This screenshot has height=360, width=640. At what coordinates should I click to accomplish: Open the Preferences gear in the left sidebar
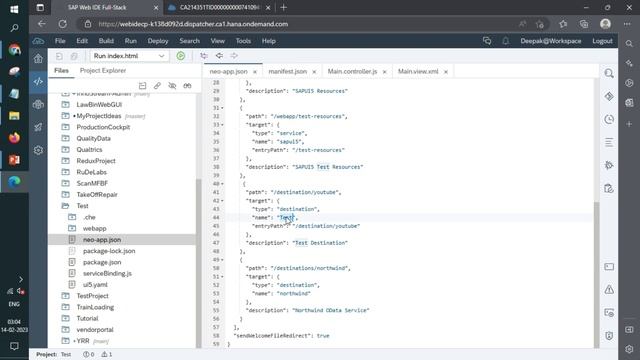38,150
